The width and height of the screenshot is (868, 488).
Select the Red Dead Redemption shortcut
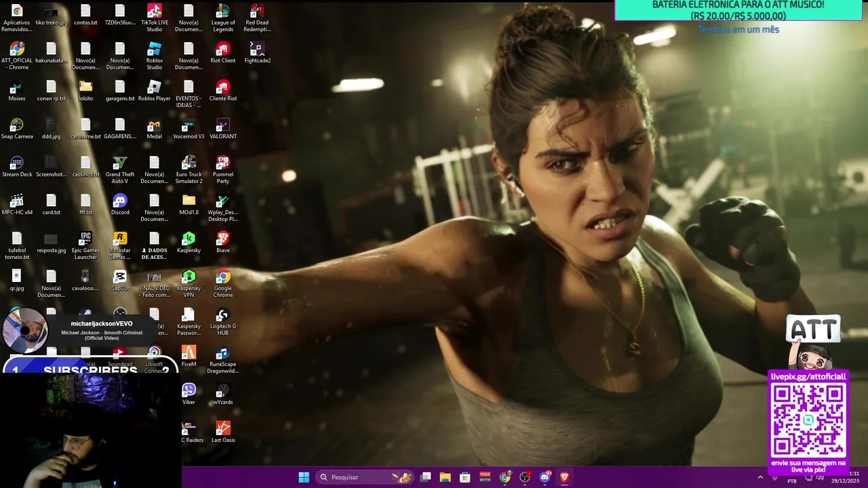257,18
